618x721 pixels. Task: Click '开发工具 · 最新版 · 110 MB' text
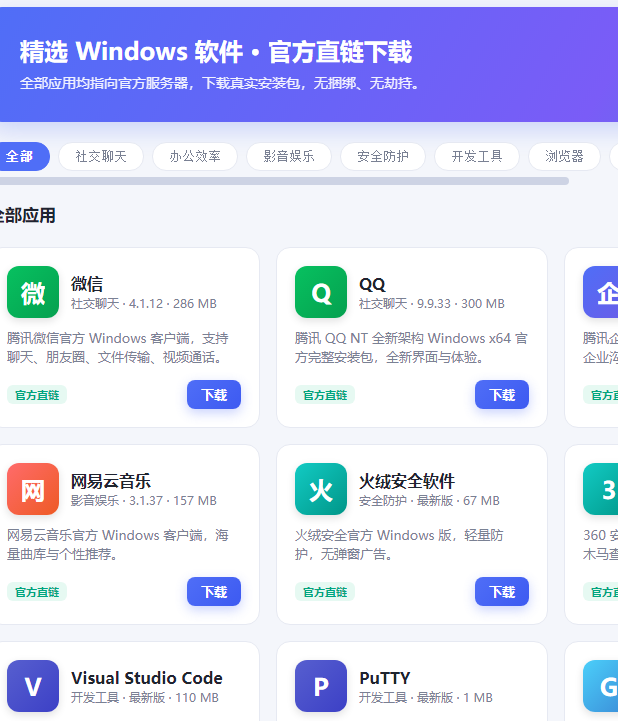tap(145, 698)
